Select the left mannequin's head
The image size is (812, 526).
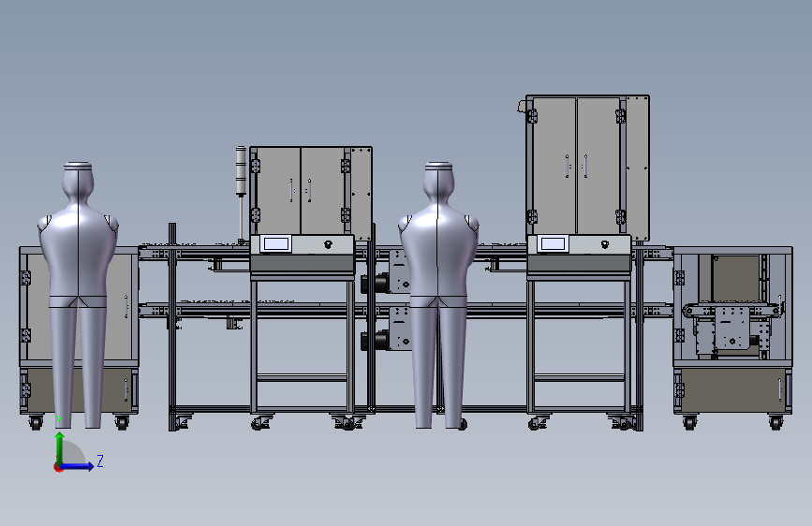click(x=78, y=183)
